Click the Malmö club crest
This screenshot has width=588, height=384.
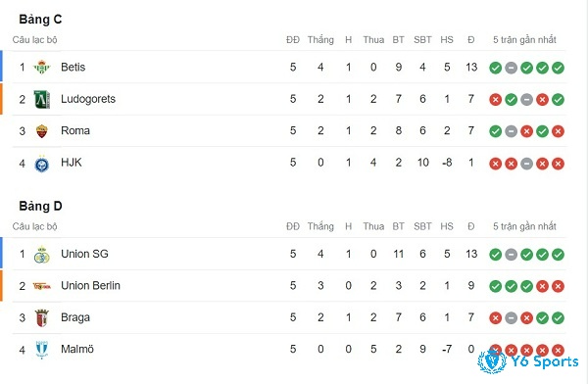click(41, 350)
